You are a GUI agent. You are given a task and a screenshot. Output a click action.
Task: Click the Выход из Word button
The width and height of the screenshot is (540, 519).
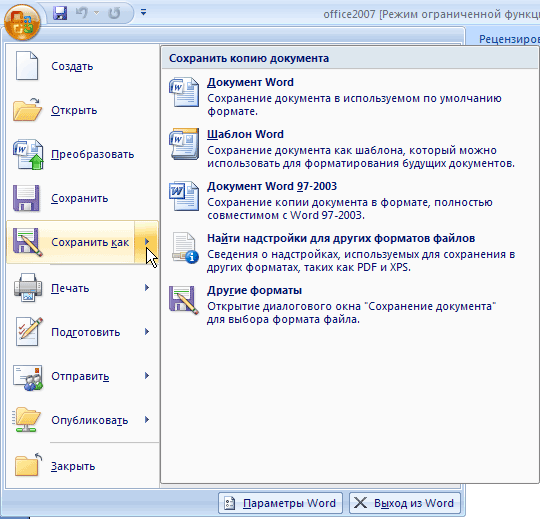click(405, 503)
